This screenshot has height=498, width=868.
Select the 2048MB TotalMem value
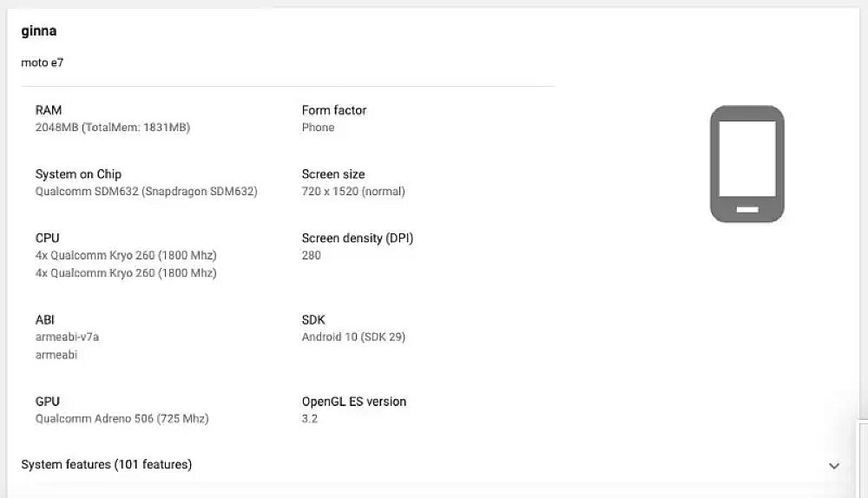click(112, 128)
